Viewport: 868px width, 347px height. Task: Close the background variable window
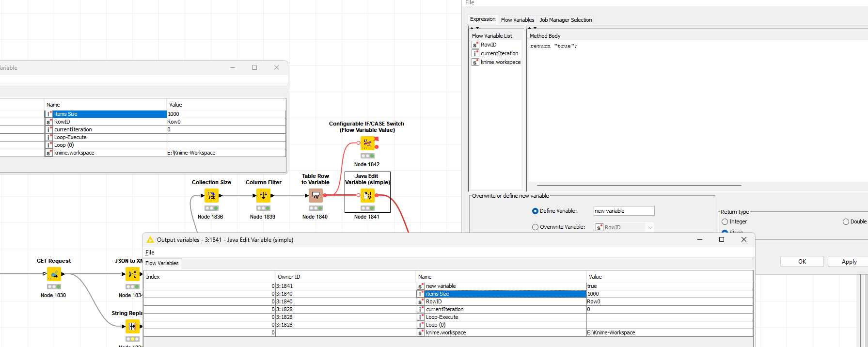click(x=277, y=67)
